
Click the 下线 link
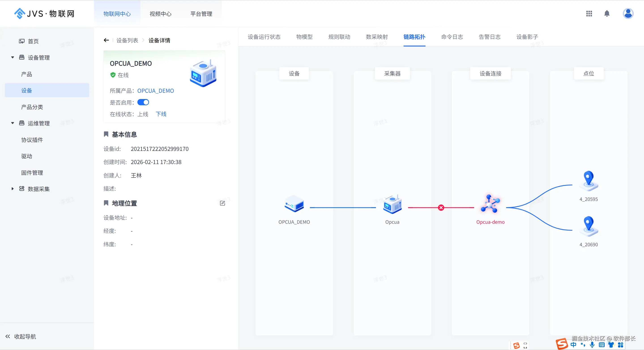coord(161,114)
